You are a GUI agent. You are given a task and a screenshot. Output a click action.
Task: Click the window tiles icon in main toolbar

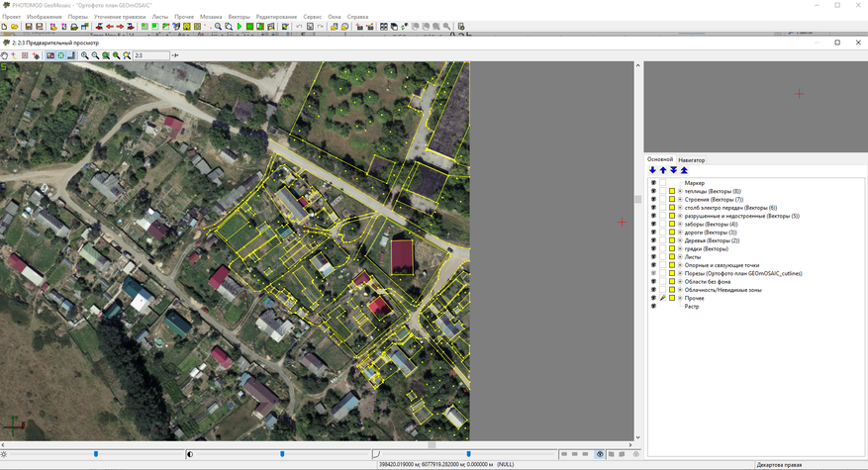click(x=384, y=27)
